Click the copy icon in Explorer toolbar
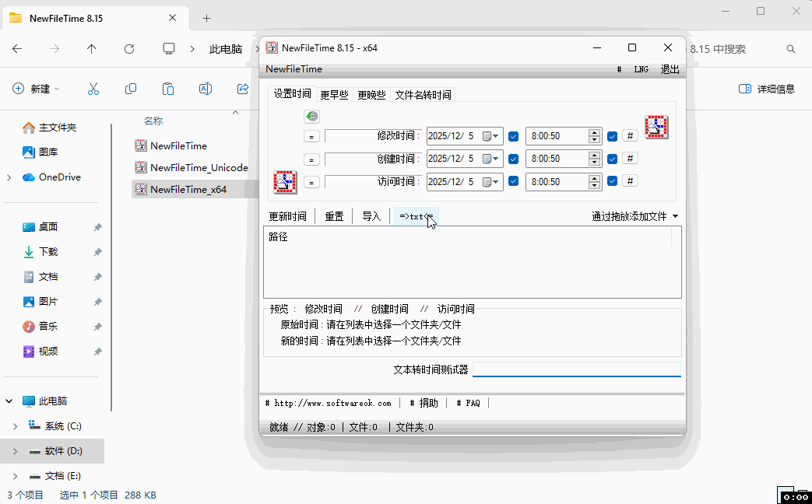Screen dimensions: 812x504 click(131, 89)
